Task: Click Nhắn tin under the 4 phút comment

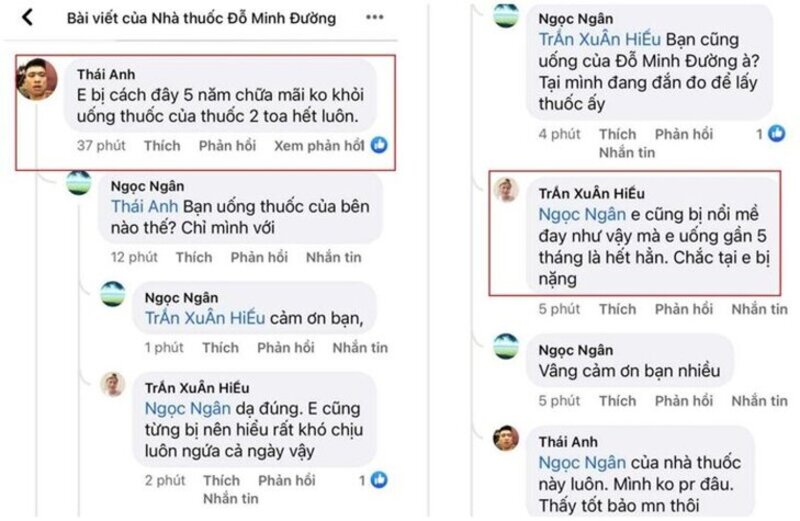Action: point(627,153)
